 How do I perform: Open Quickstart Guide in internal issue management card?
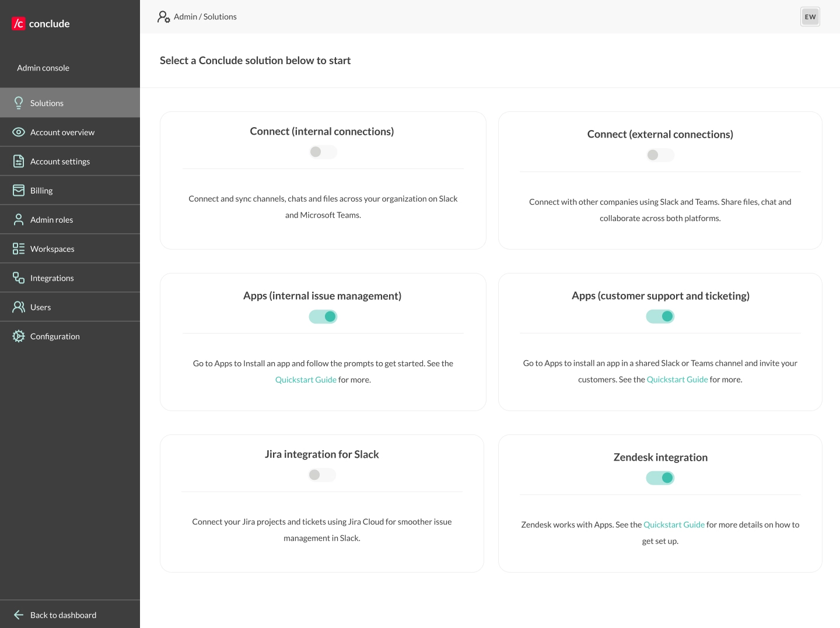tap(306, 380)
